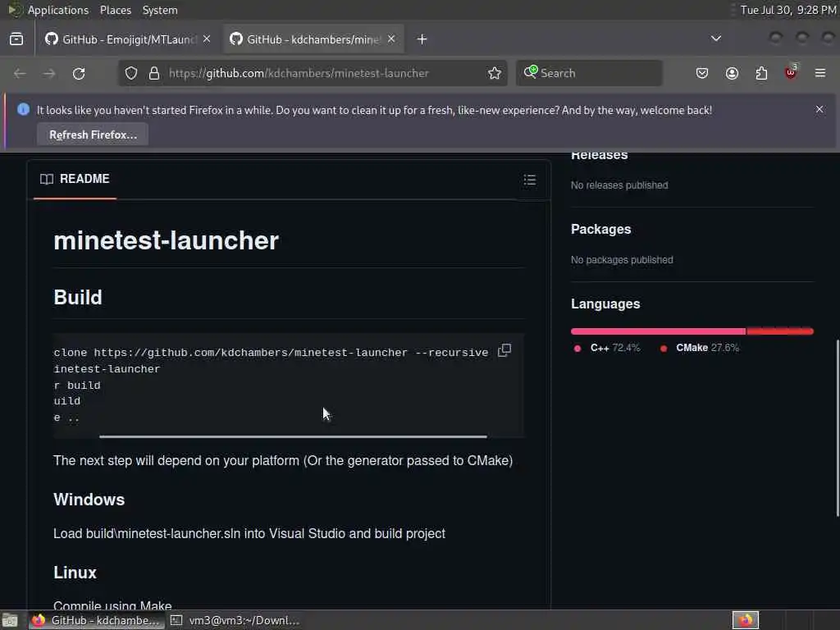Click the Firefox workspace icon on taskbar right
Screen dimensions: 840x630
tap(745, 620)
